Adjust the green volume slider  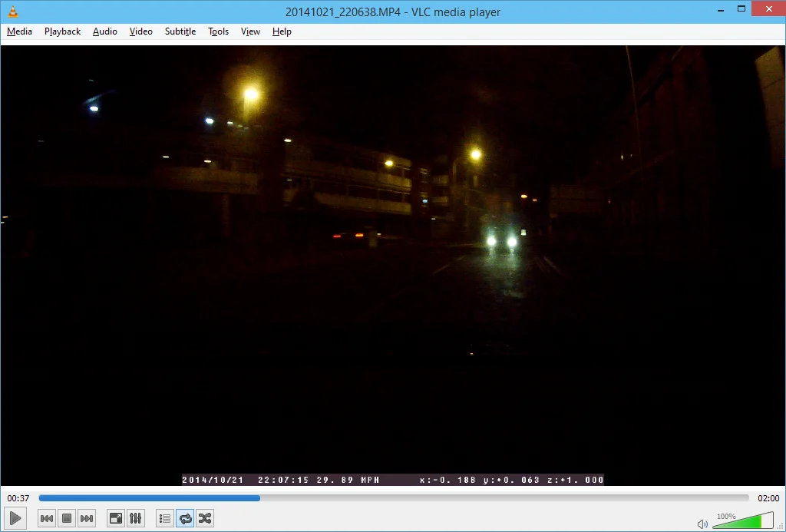[x=743, y=520]
